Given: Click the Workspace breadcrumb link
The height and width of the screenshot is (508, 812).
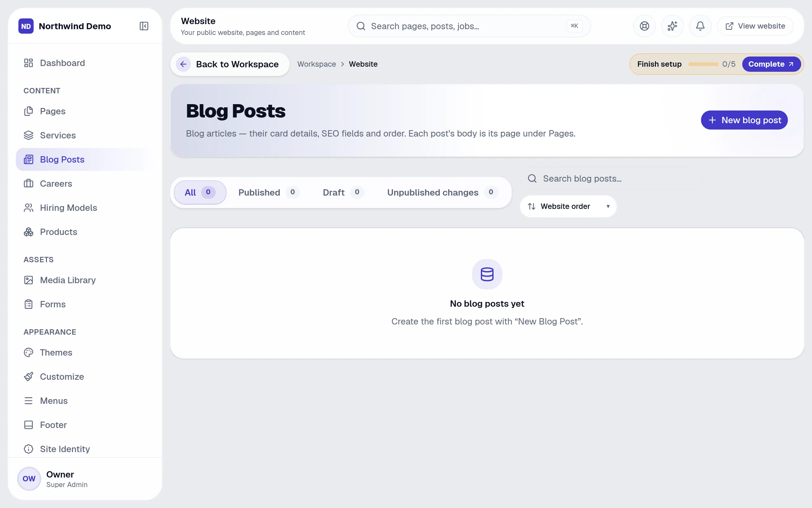Looking at the screenshot, I should click(317, 64).
